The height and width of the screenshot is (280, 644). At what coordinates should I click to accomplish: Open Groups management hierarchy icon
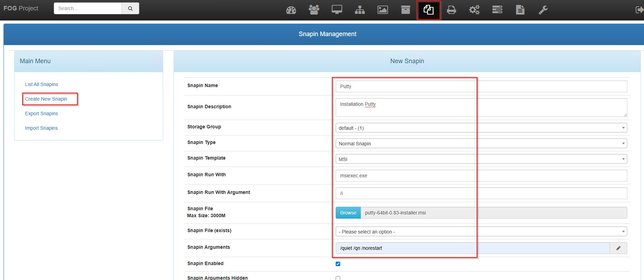click(360, 10)
